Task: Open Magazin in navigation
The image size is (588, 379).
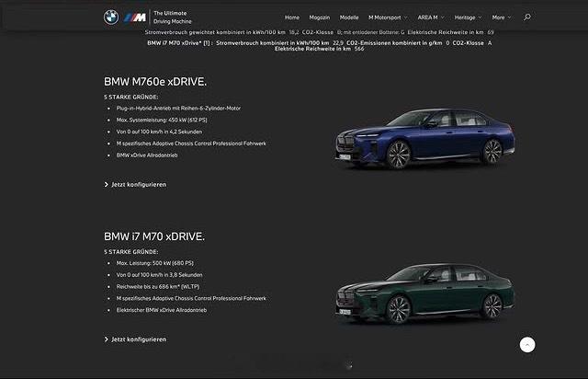Action: (319, 17)
